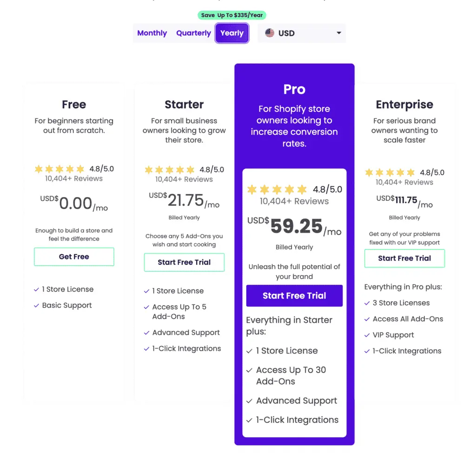This screenshot has width=476, height=465.
Task: Open the USD currency dropdown arrow
Action: pos(339,33)
